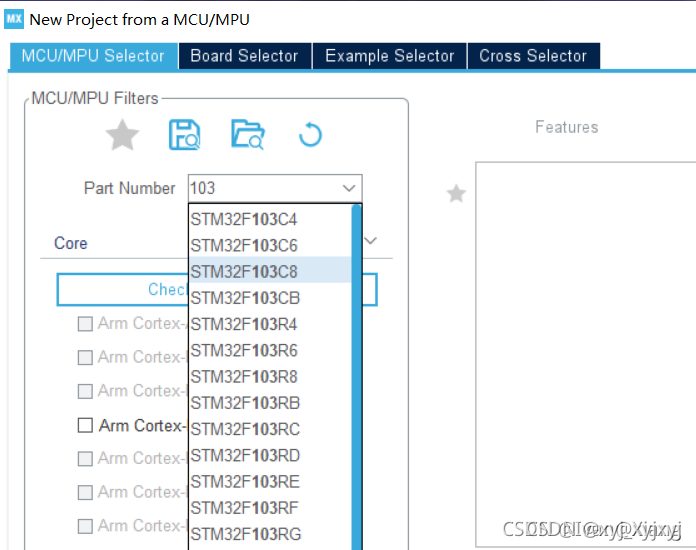Click the load saved search folder icon

pos(248,135)
